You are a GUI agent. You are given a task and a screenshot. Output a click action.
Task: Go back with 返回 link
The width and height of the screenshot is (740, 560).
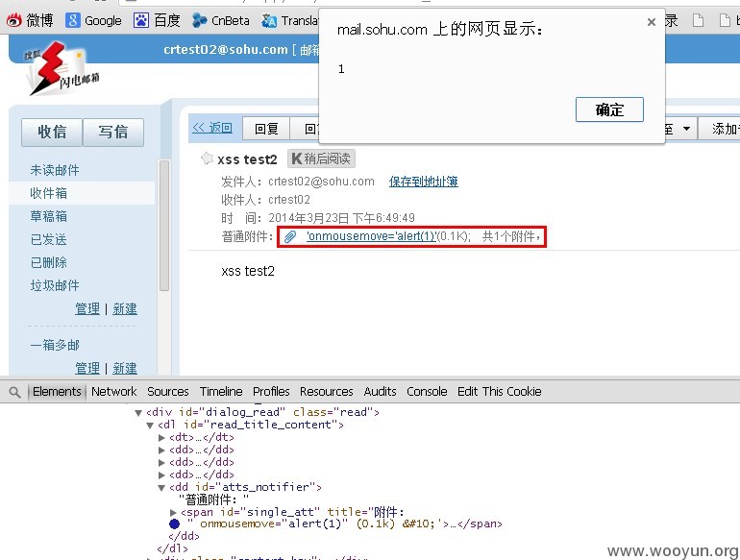212,128
